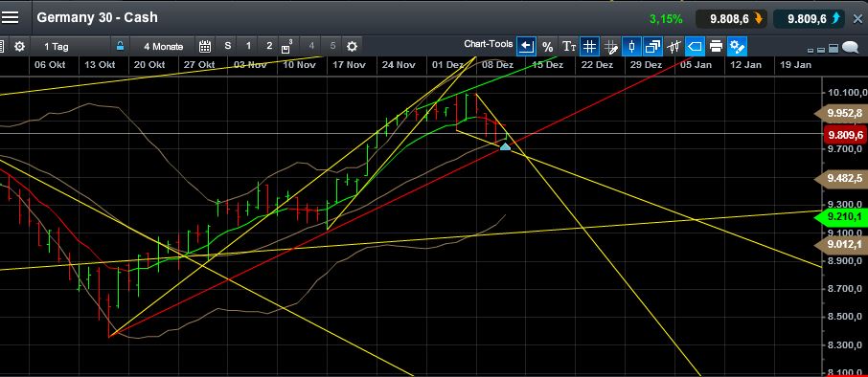The height and width of the screenshot is (377, 868).
Task: Click the partially hidden list icon at toolbar start
Action: tap(2, 47)
